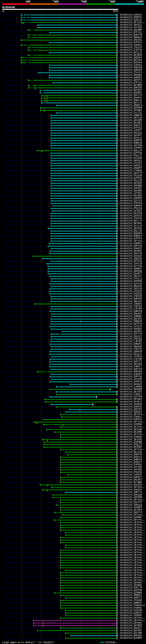The width and height of the screenshot is (146, 644).
Task: Select hit label UniRef100_C4J7S2
Action: pos(131,113)
